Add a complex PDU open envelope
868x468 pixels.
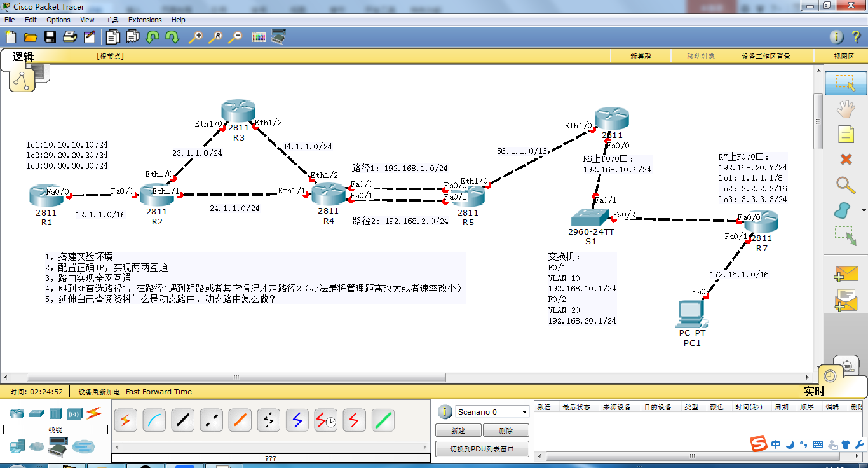846,300
